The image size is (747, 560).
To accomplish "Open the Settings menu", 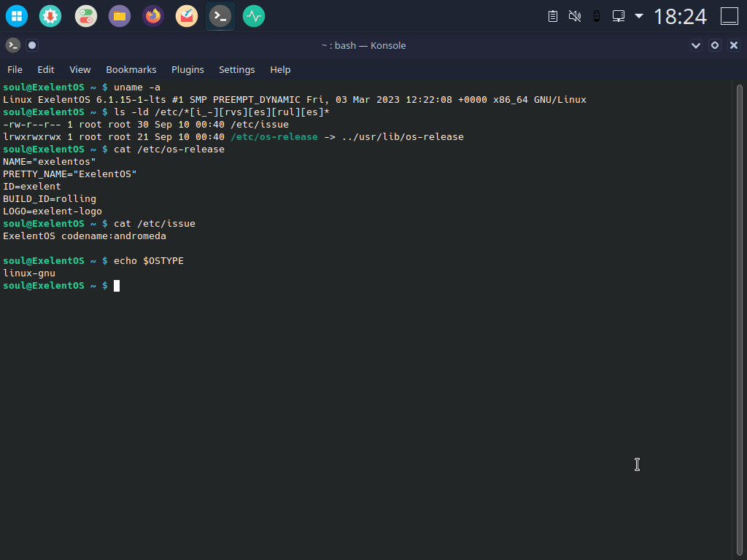I will tap(237, 69).
